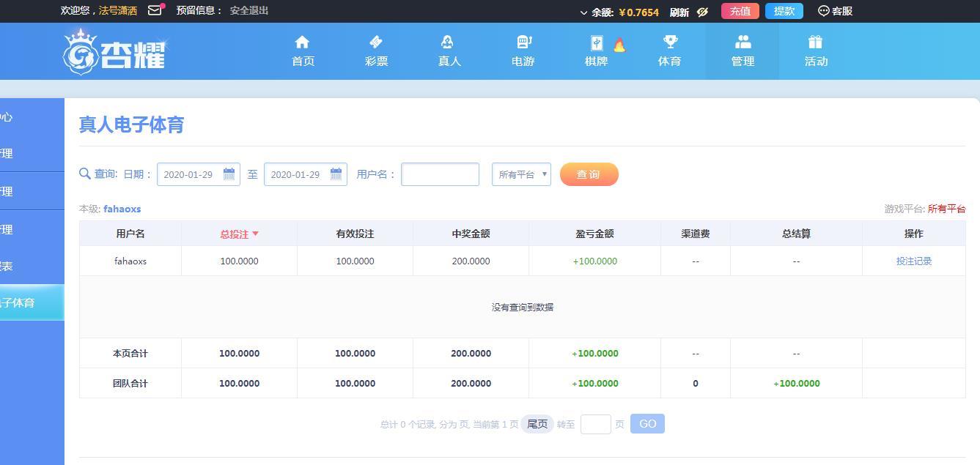Viewport: 980px width, 465px height.
Task: Expand the balance chevron arrow
Action: 583,12
